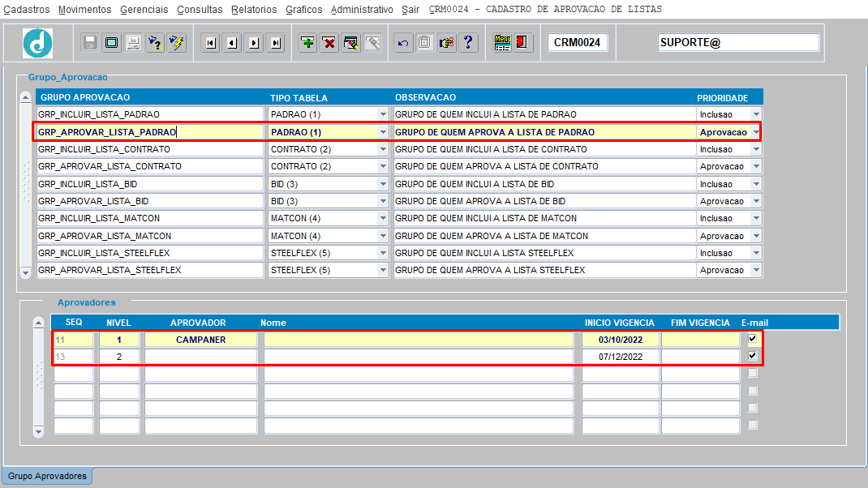Screen dimensions: 868x488
Task: Click the Aprovadores scroll up arrow
Action: click(38, 323)
